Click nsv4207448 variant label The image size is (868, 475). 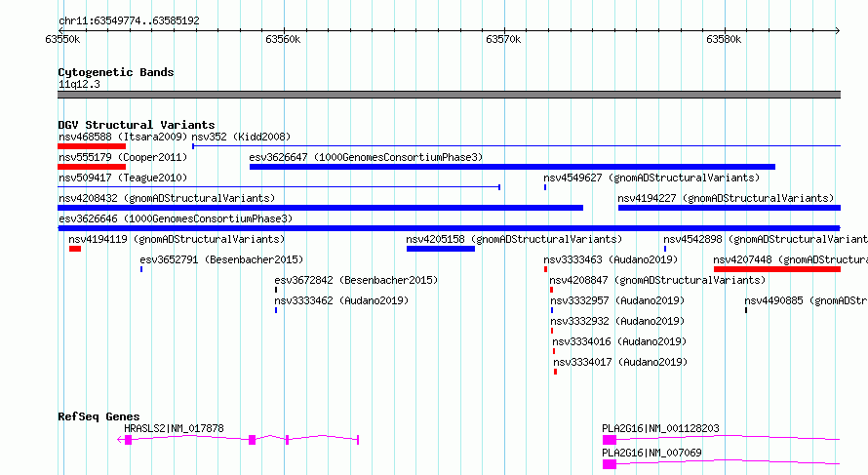(791, 259)
